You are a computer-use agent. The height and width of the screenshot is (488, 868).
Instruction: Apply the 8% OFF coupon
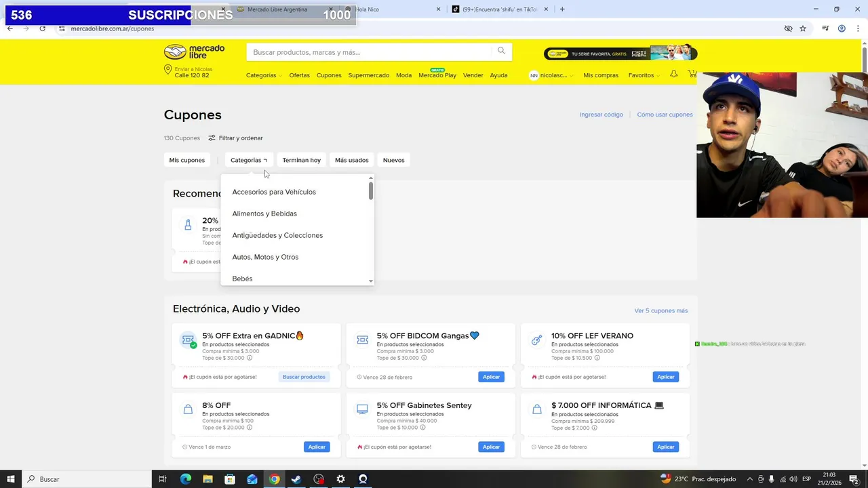coord(317,447)
